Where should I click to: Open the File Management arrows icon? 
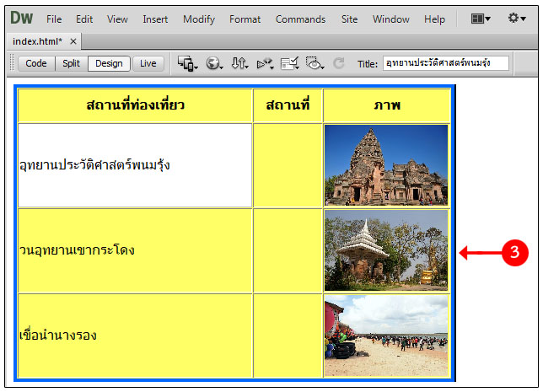(x=239, y=63)
